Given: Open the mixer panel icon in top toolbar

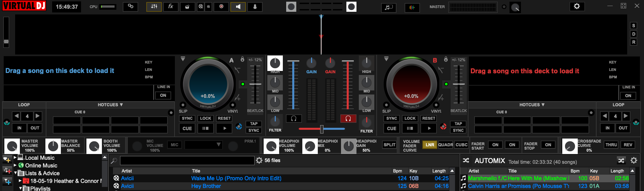Looking at the screenshot, I should [x=154, y=7].
